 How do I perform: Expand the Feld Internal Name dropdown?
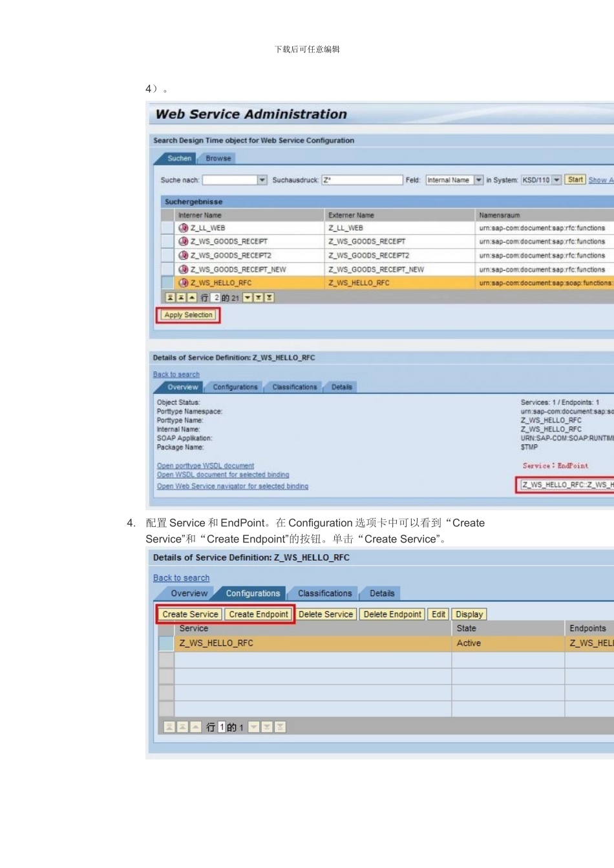478,180
